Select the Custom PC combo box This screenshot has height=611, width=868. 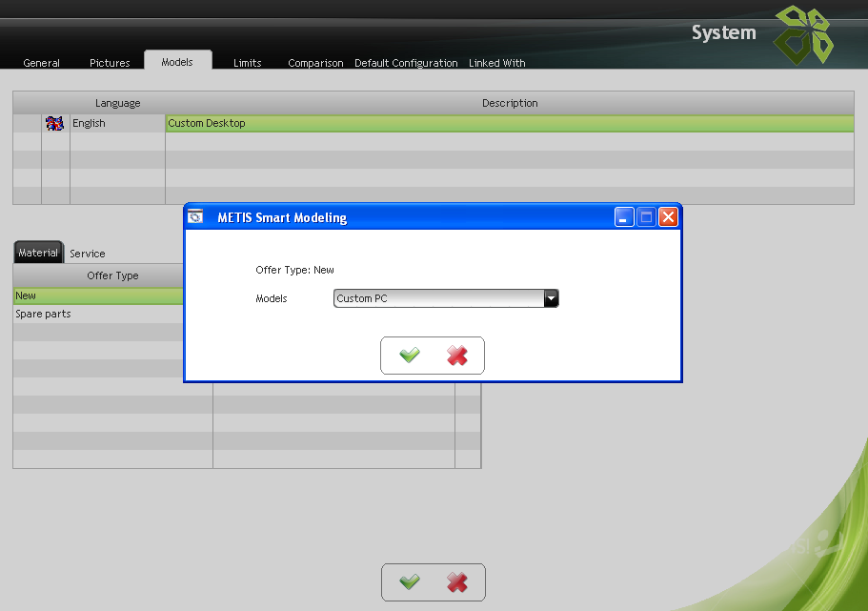tap(437, 298)
